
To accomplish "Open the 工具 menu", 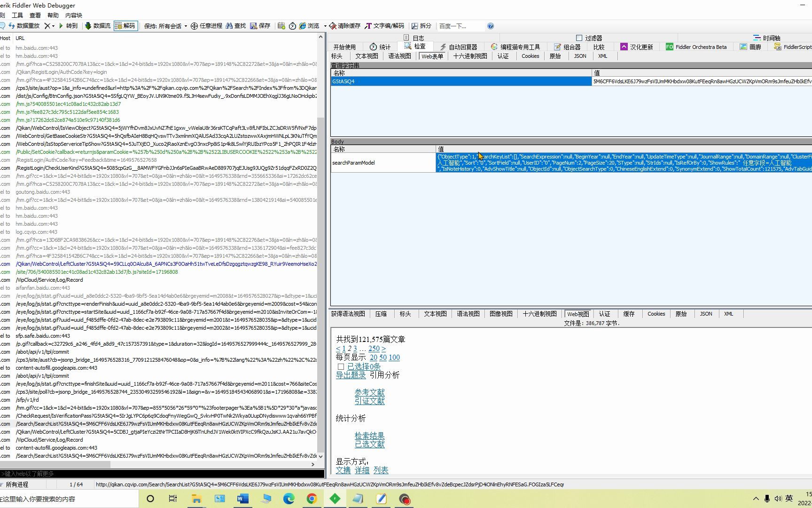I will tap(17, 15).
